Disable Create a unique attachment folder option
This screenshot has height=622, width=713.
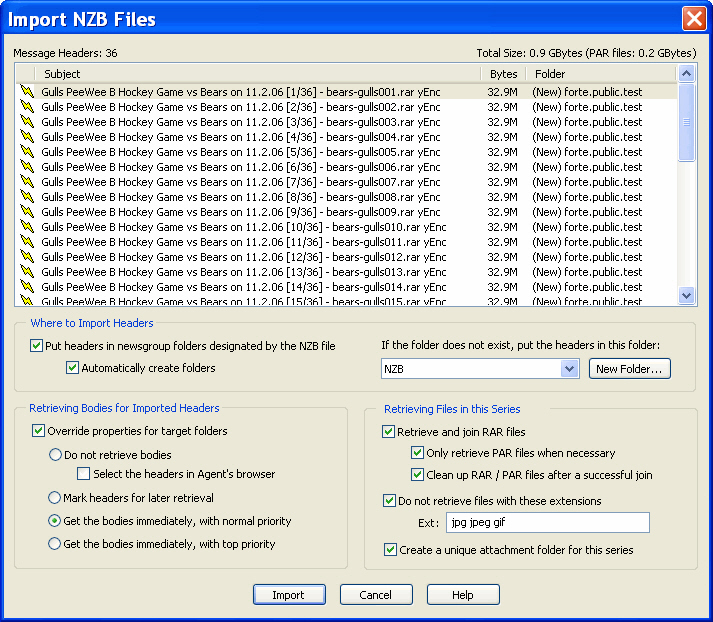coord(390,550)
